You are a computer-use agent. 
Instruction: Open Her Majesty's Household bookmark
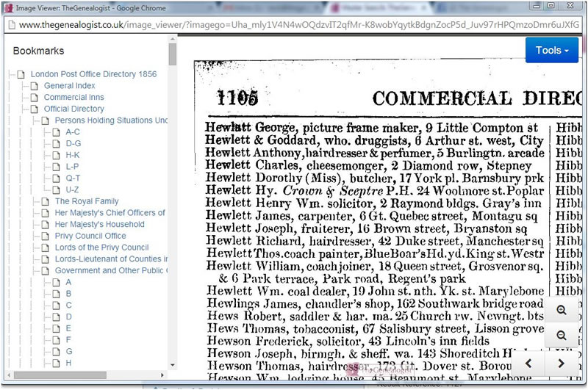coord(99,225)
